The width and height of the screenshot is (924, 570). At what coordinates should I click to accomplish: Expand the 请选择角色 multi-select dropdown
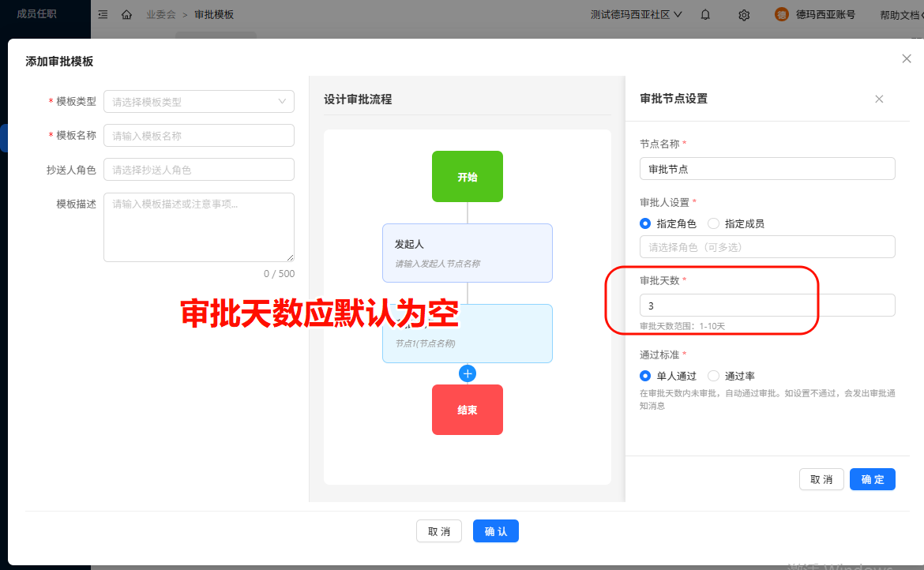[x=767, y=247]
